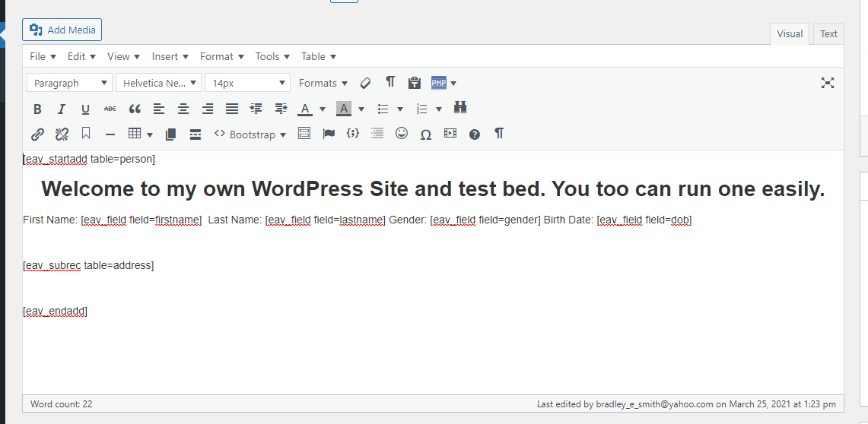Viewport: 868px width, 424px height.
Task: Insert a horizontal line
Action: (110, 134)
